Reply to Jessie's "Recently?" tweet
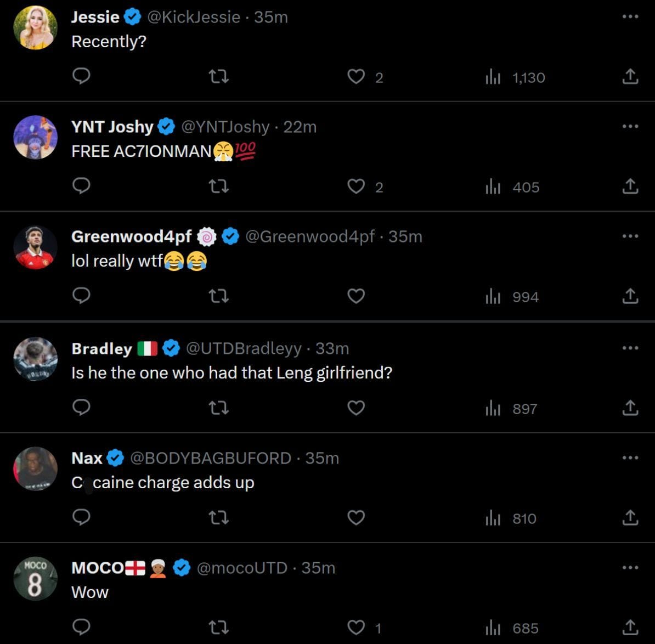Viewport: 655px width, 644px height. [81, 76]
